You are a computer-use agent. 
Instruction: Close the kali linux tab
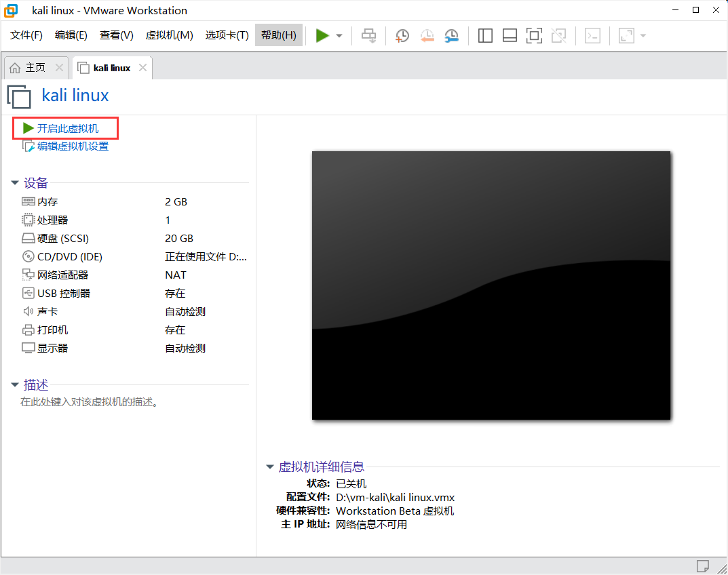tap(142, 68)
